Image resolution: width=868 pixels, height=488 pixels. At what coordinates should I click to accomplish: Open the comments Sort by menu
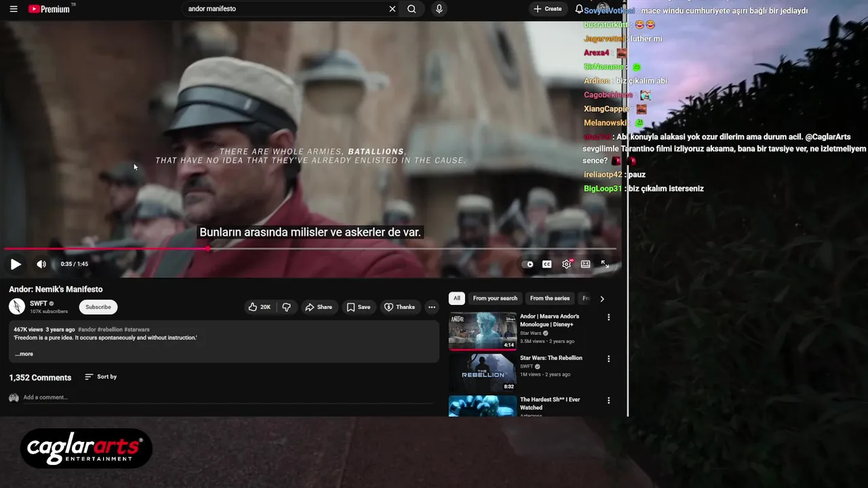tap(100, 377)
